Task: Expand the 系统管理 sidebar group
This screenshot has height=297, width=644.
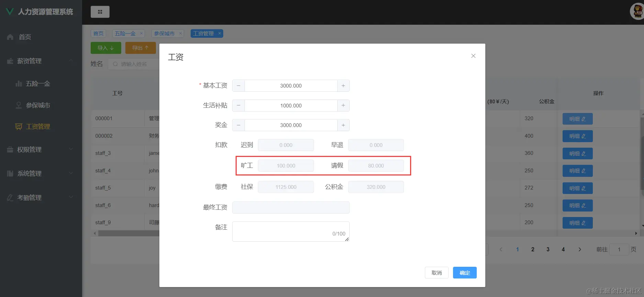Action: point(41,173)
